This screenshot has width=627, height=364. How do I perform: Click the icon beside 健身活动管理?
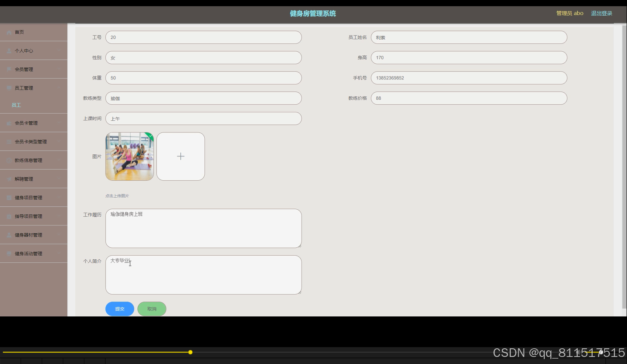pyautogui.click(x=9, y=254)
